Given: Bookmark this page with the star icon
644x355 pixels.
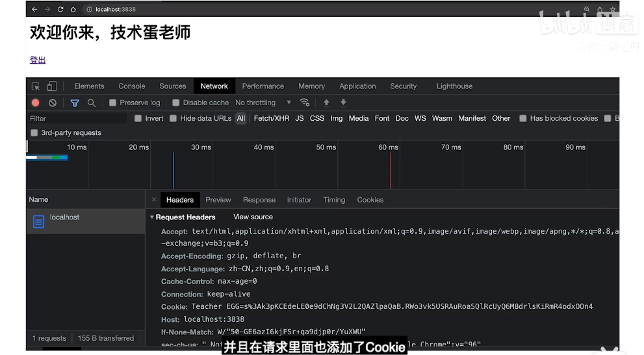Looking at the screenshot, I should (612, 9).
